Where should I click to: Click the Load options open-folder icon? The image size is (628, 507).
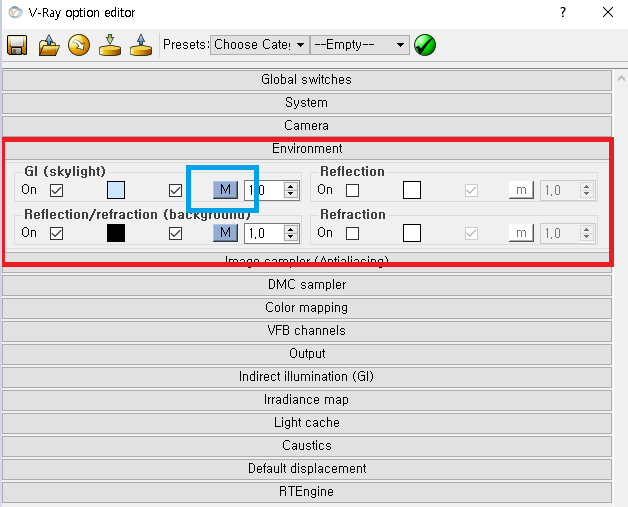tap(49, 45)
